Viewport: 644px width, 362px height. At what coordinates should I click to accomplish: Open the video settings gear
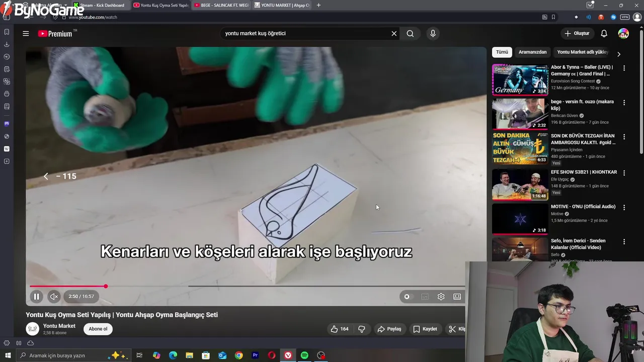click(441, 297)
